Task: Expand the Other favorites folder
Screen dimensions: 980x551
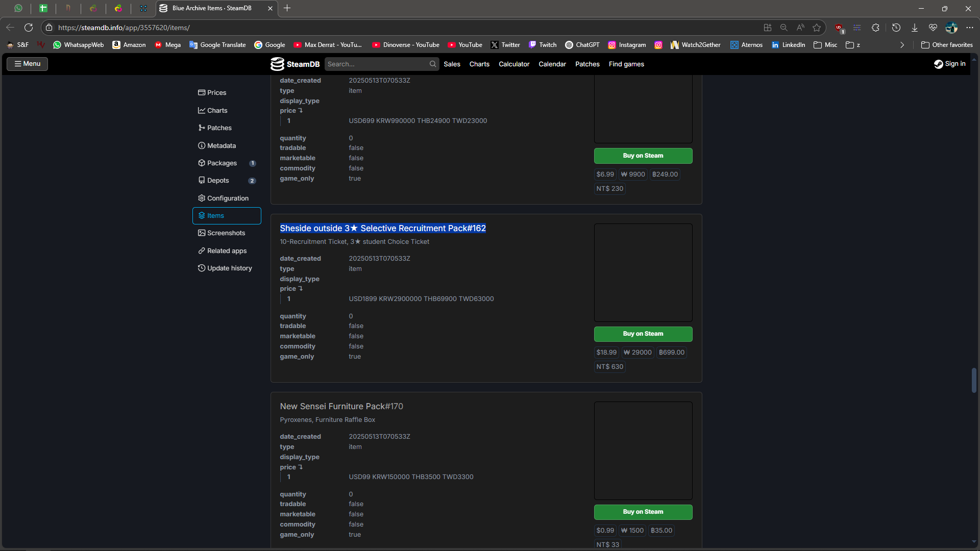Action: click(947, 45)
